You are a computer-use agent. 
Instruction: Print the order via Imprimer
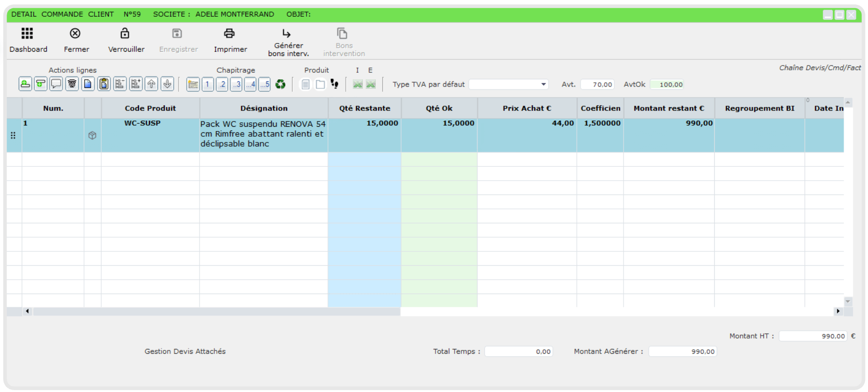pos(229,33)
